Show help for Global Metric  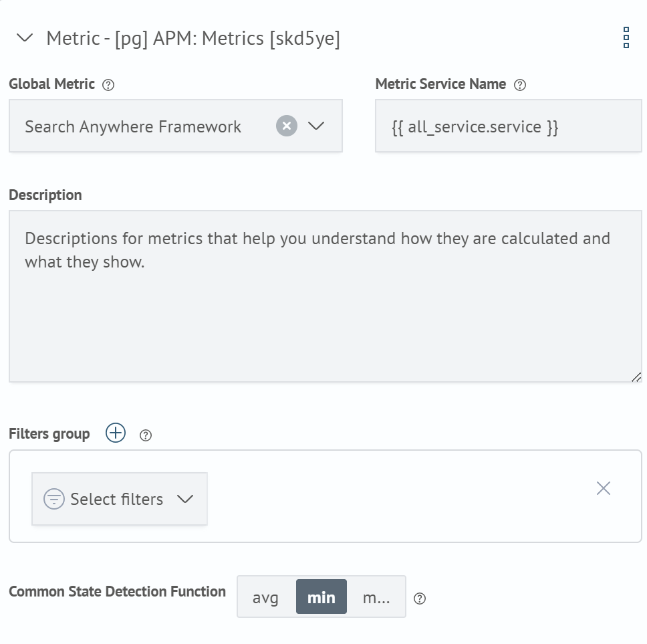[108, 85]
